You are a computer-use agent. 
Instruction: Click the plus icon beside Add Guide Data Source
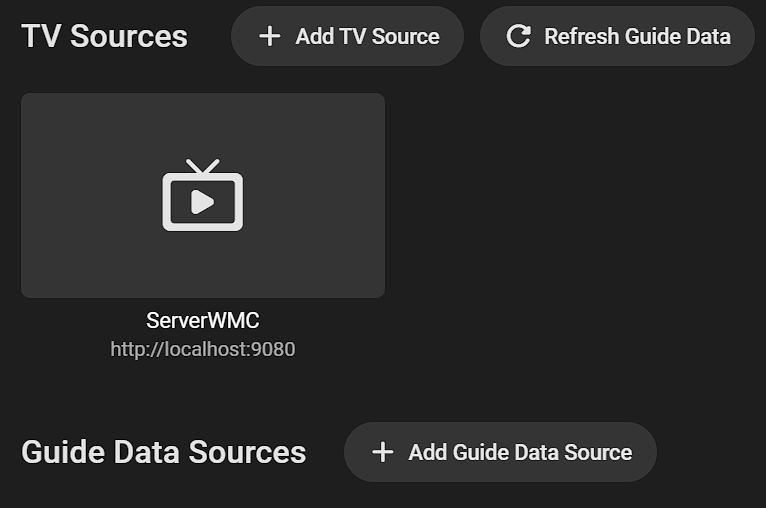tap(382, 452)
